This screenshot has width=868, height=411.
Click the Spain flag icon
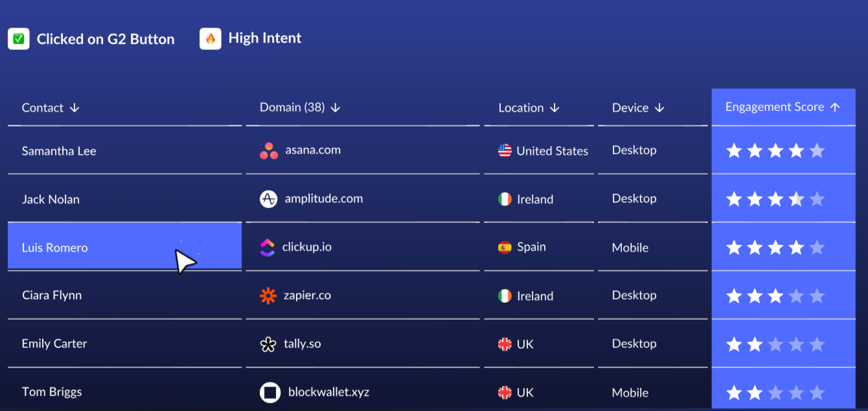point(505,247)
